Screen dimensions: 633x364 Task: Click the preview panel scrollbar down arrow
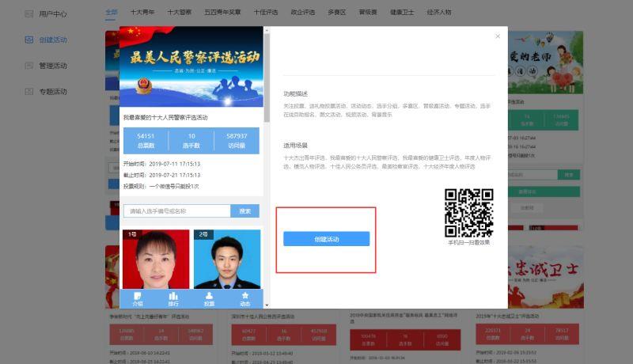(x=267, y=304)
